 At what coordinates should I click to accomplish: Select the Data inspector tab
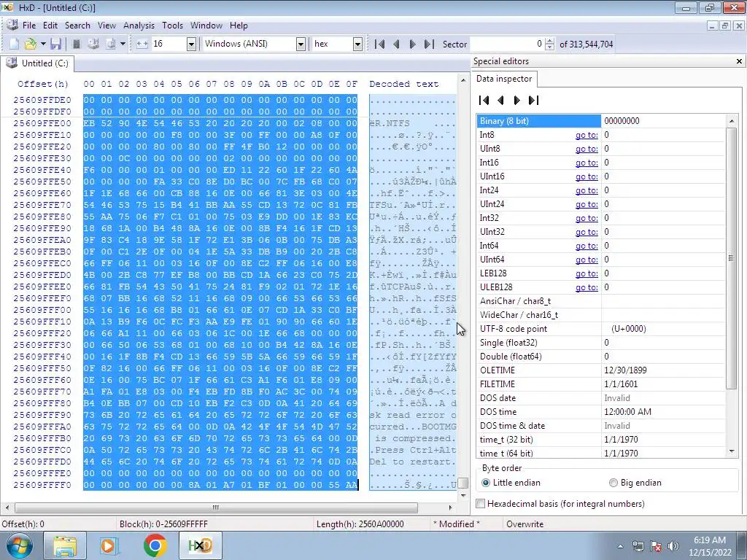(x=504, y=79)
